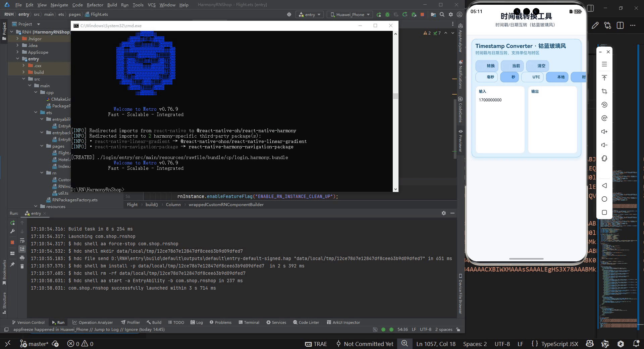Click the cmd window vertical scrollbar thumb

[395, 96]
